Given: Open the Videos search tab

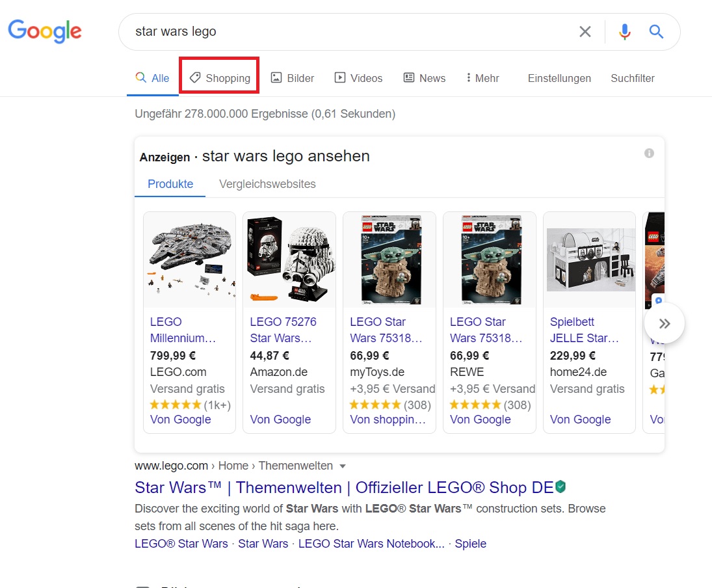Looking at the screenshot, I should (358, 78).
